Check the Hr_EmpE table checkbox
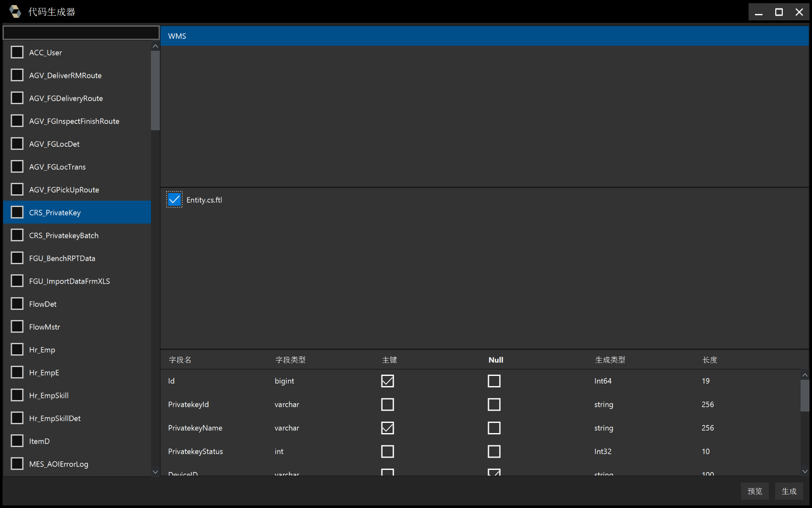Image resolution: width=812 pixels, height=508 pixels. pos(17,372)
